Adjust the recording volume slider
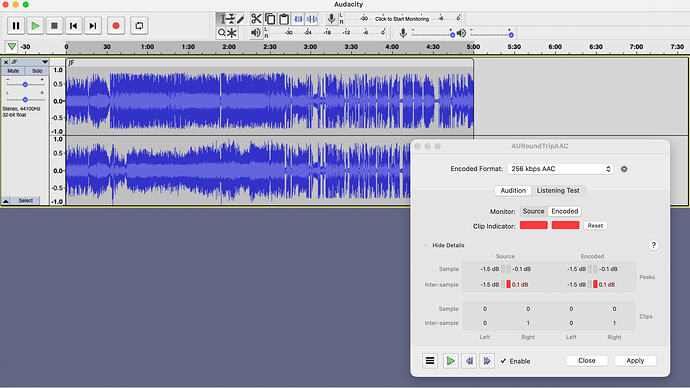690x388 pixels. pos(433,34)
